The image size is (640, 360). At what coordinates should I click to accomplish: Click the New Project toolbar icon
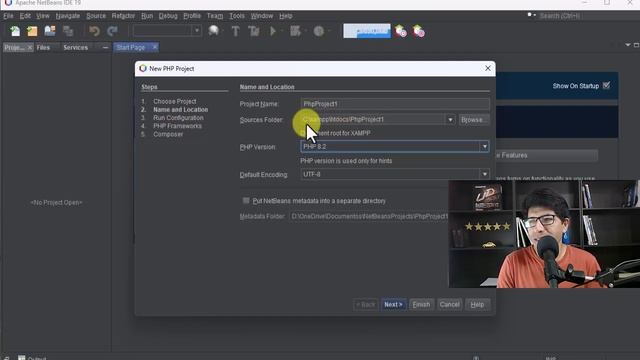tap(32, 31)
